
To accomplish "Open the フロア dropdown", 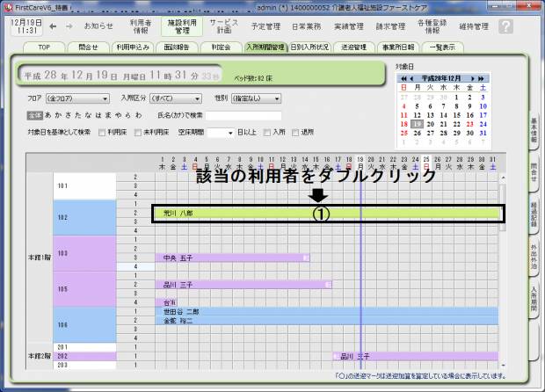I will (x=78, y=99).
